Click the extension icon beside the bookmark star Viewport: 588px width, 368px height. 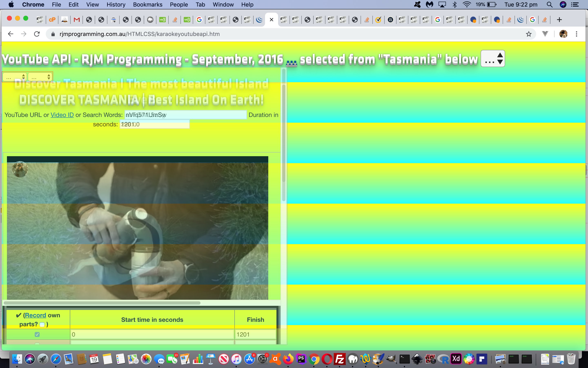click(545, 34)
